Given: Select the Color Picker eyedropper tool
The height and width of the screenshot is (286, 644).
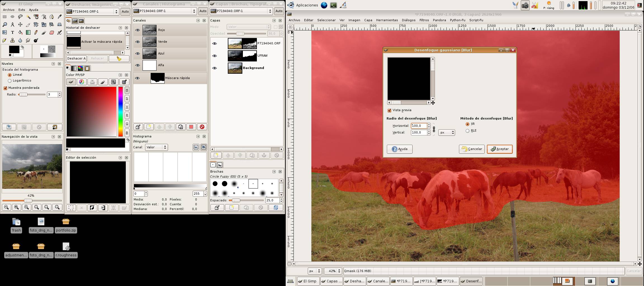Looking at the screenshot, I should click(60, 17).
